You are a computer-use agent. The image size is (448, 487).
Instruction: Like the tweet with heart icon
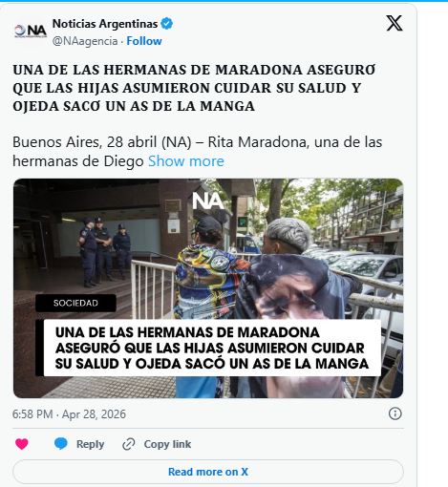click(22, 444)
